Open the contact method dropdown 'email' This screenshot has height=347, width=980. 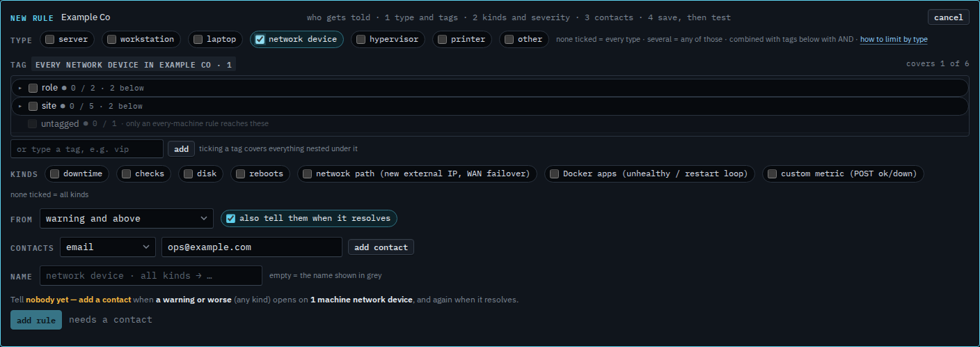[108, 247]
